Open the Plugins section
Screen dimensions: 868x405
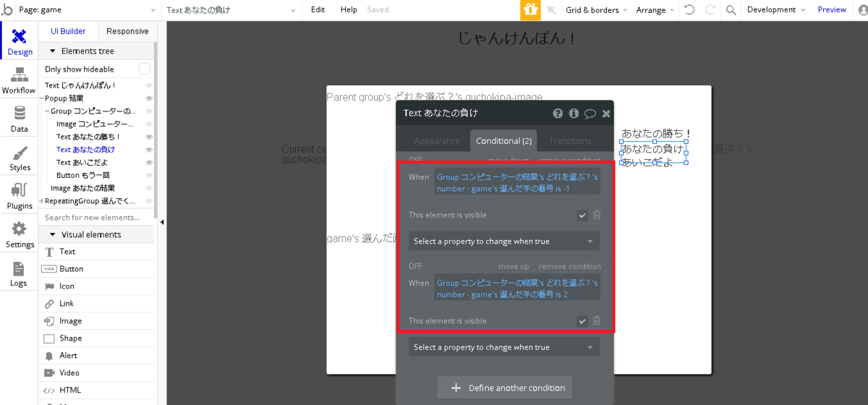(20, 196)
